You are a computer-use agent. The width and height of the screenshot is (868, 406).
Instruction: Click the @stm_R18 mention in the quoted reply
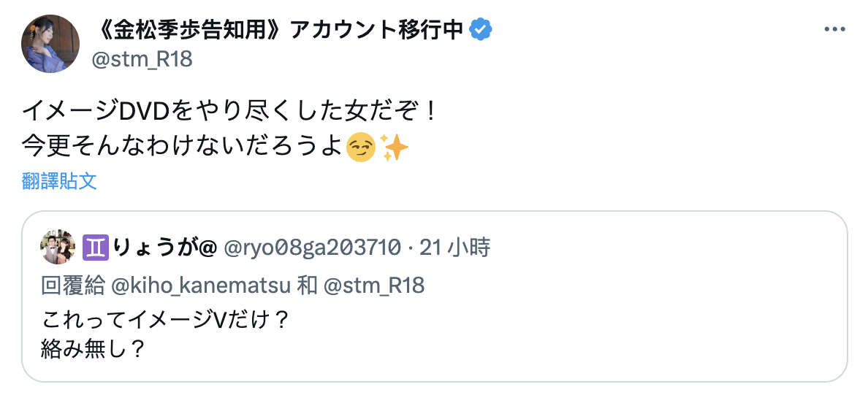coord(373,286)
